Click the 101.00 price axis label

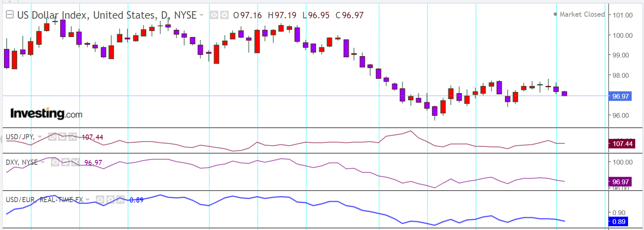click(622, 15)
